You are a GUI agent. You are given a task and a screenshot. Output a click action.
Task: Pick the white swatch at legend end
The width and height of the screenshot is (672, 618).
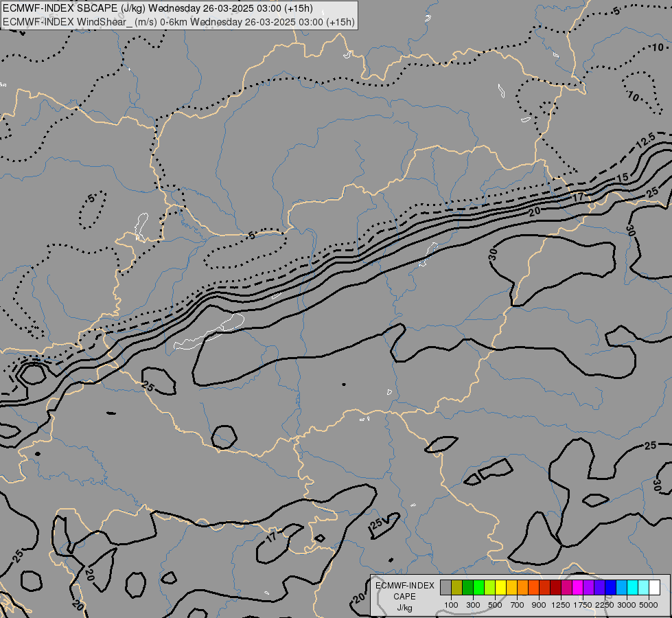[654, 587]
